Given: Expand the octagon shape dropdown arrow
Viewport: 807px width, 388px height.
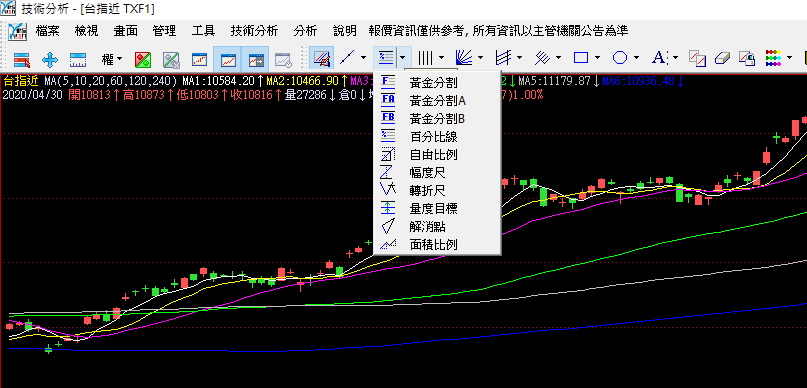Looking at the screenshot, I should pos(637,58).
